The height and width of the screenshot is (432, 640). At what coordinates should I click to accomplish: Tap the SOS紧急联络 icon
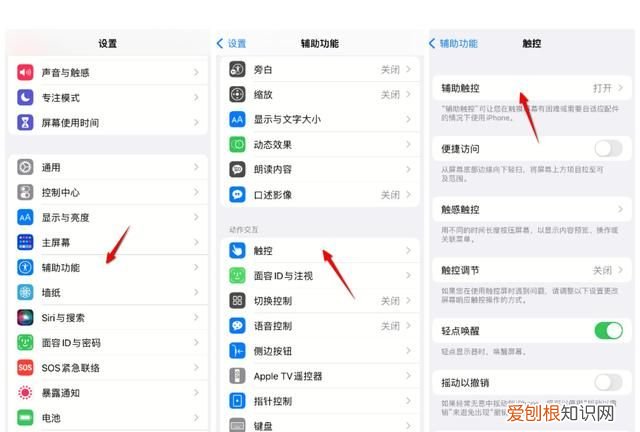(25, 367)
